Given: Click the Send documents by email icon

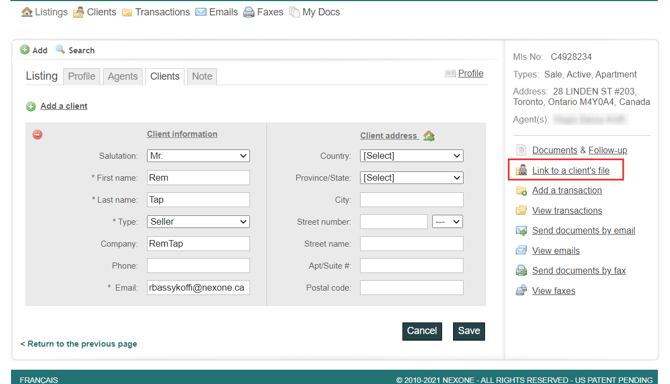Looking at the screenshot, I should coord(521,231).
